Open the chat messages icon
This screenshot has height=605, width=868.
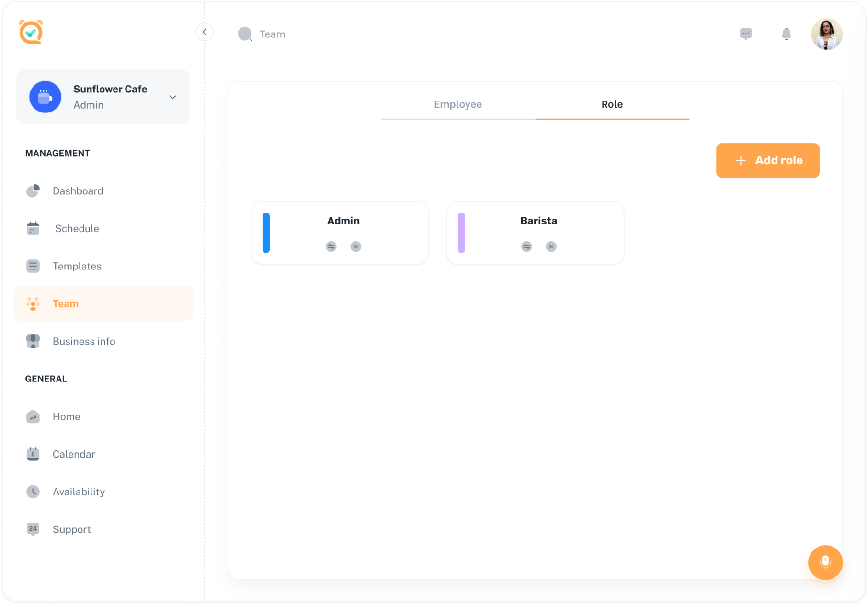(745, 34)
